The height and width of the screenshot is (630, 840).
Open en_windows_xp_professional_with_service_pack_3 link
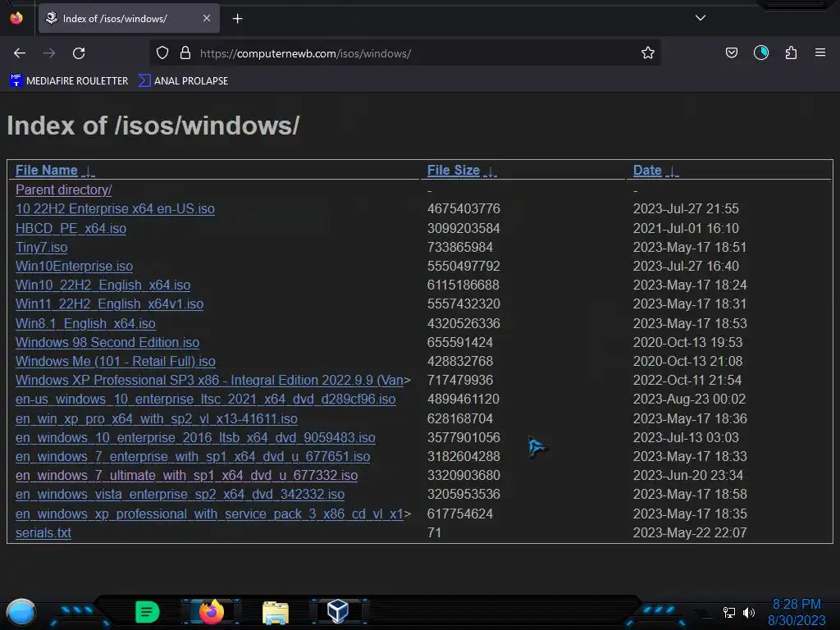pyautogui.click(x=209, y=514)
